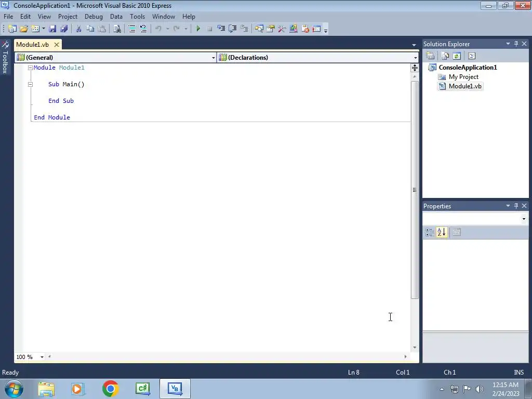Open the Tools menu

click(137, 16)
